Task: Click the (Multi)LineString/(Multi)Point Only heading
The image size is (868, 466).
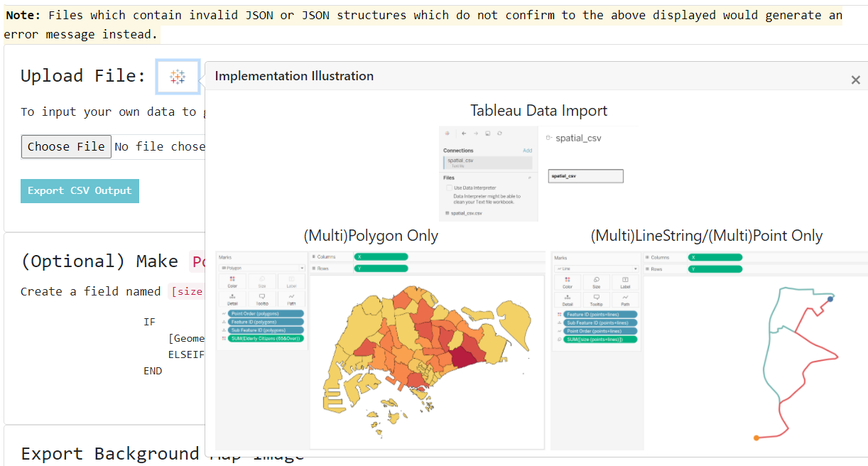Action: (x=707, y=235)
